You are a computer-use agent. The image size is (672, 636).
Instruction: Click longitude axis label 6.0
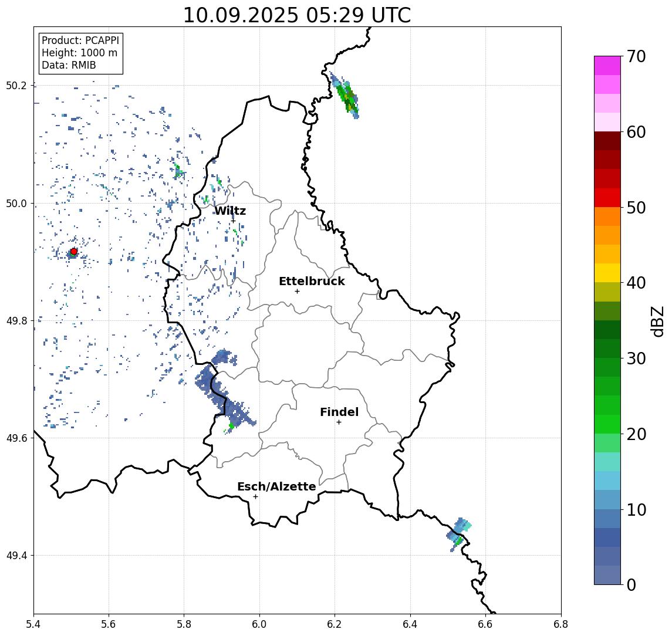tap(259, 624)
